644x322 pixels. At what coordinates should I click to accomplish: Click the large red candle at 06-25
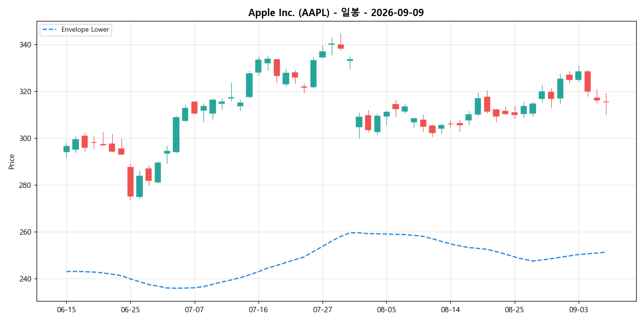[x=130, y=181]
